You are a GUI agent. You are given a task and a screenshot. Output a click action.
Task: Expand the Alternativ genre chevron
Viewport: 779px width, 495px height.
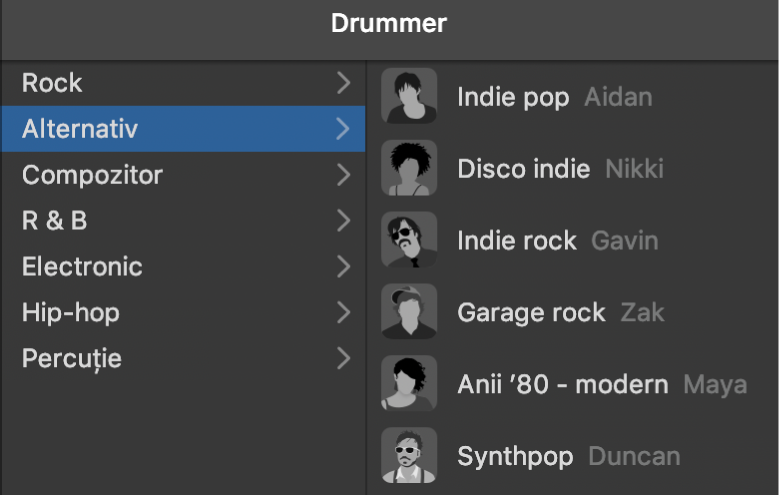point(343,129)
